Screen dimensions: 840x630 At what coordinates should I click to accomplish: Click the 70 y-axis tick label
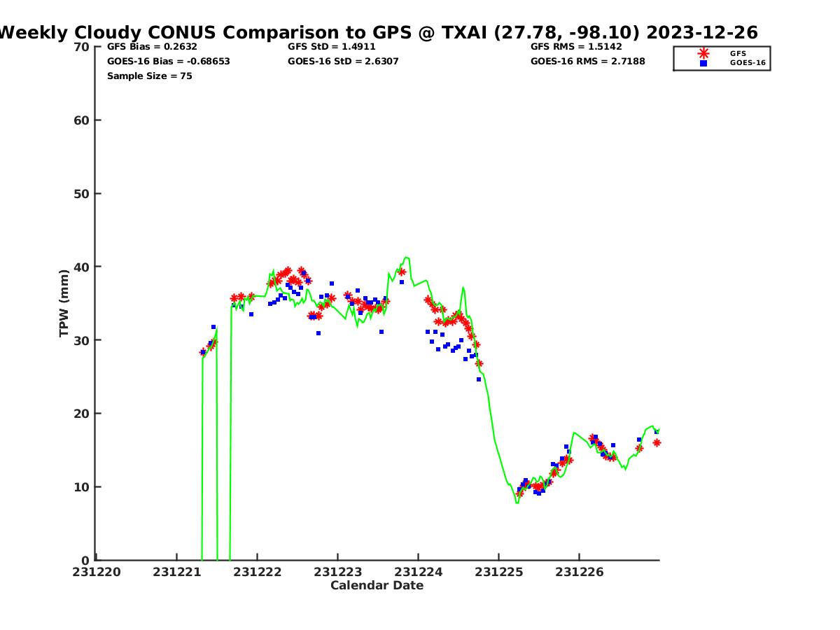(x=82, y=47)
